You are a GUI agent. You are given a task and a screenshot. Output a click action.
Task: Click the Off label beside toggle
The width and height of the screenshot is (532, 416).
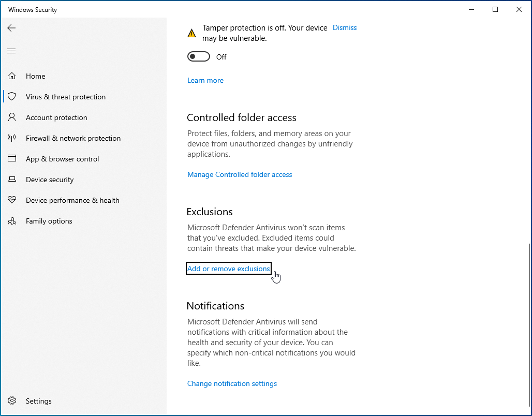click(221, 57)
